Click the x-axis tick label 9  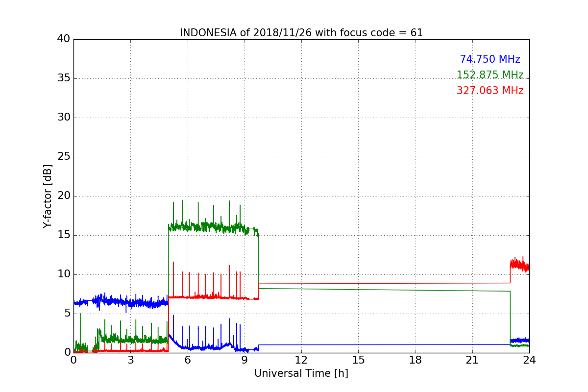(245, 360)
